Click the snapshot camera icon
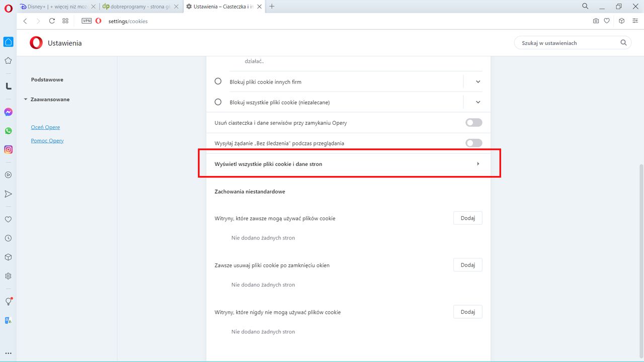The image size is (644, 362). [x=596, y=21]
